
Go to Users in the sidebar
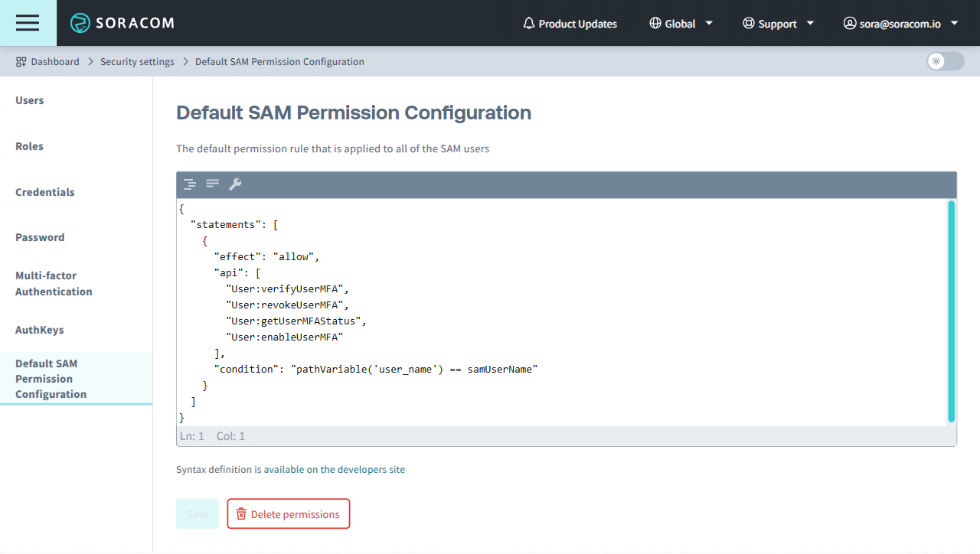point(30,100)
